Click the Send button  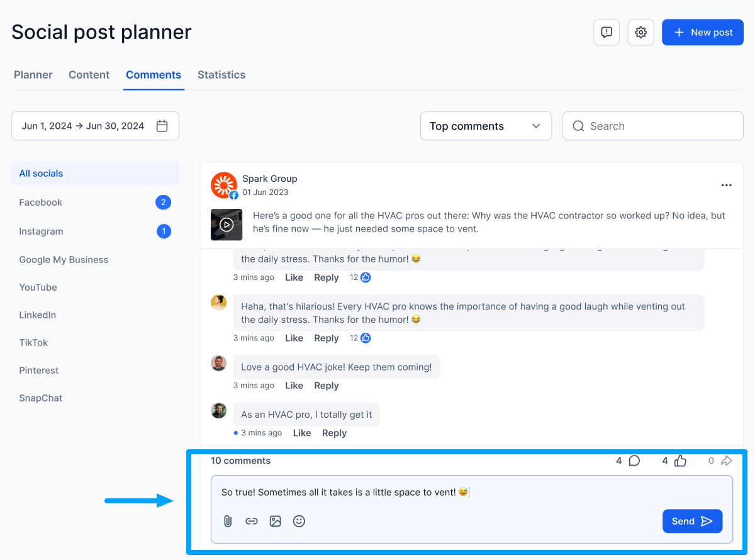click(691, 521)
